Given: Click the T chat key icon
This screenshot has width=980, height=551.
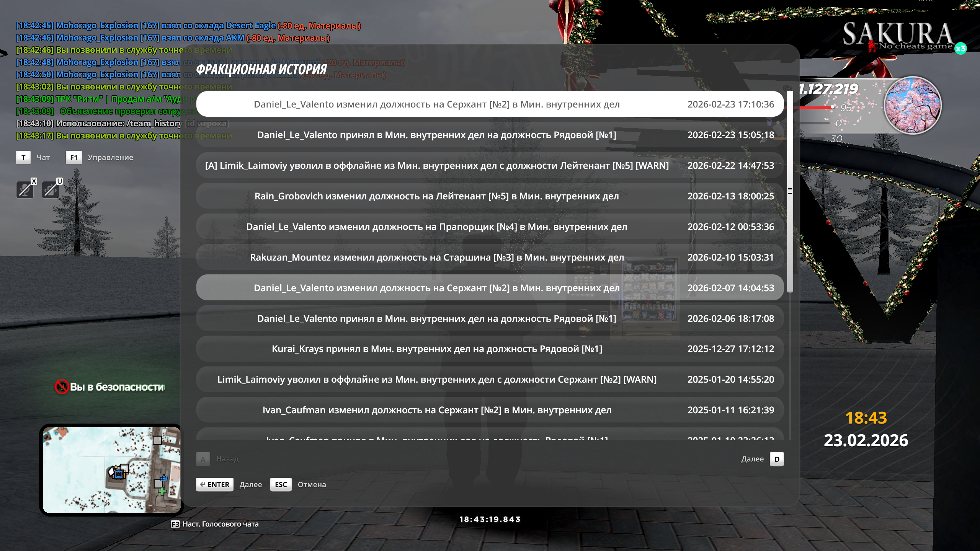Looking at the screenshot, I should pyautogui.click(x=23, y=158).
